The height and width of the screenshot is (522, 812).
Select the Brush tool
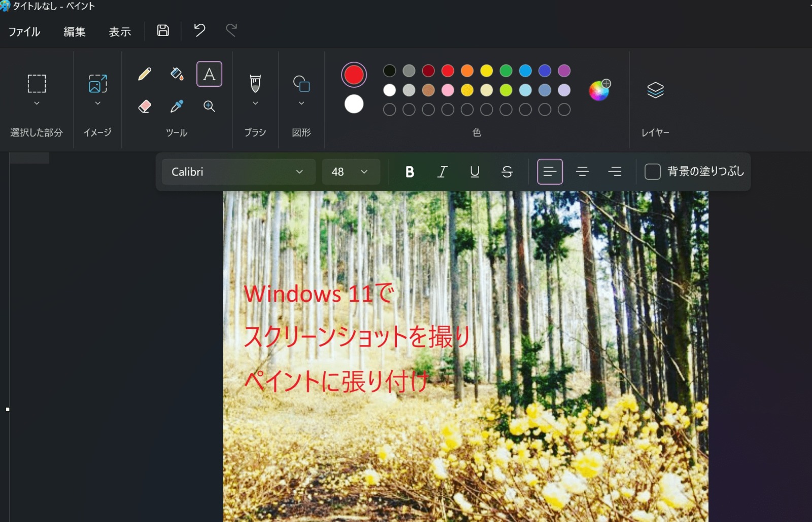click(255, 83)
